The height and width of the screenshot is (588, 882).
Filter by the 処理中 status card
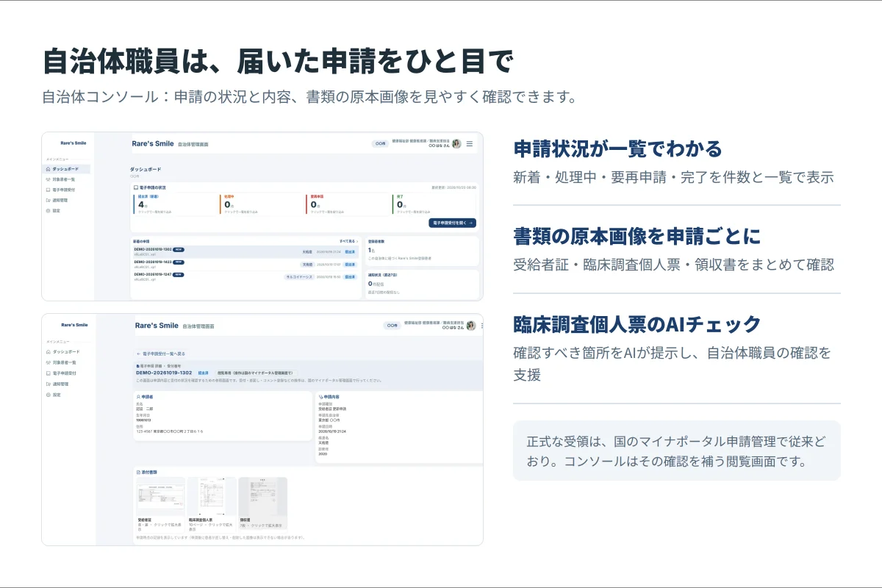pyautogui.click(x=262, y=204)
